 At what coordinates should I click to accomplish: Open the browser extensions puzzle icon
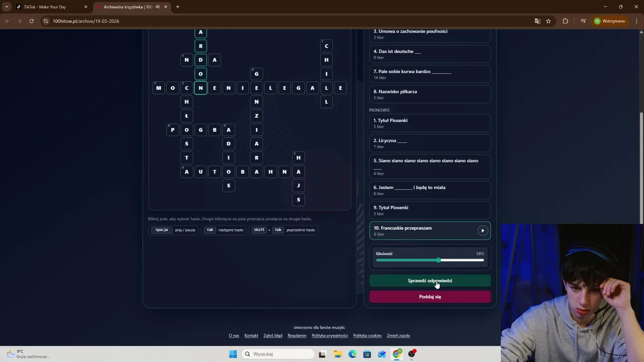pyautogui.click(x=566, y=21)
